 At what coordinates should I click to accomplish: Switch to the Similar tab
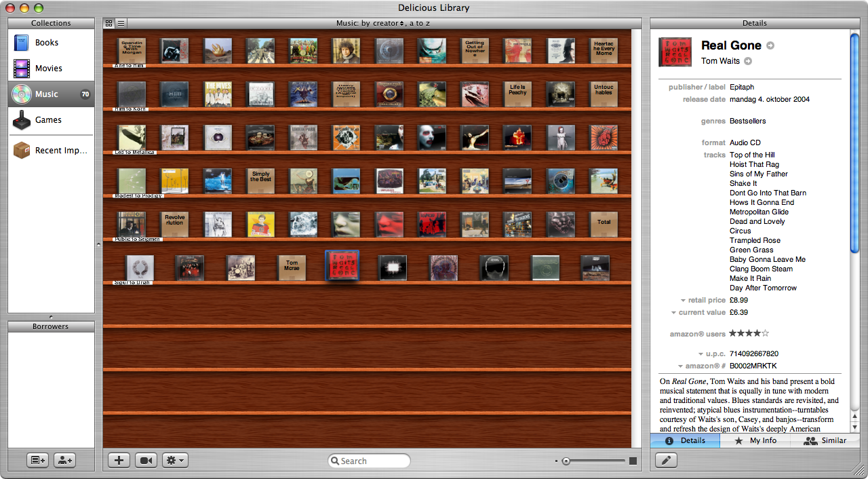[x=825, y=440]
